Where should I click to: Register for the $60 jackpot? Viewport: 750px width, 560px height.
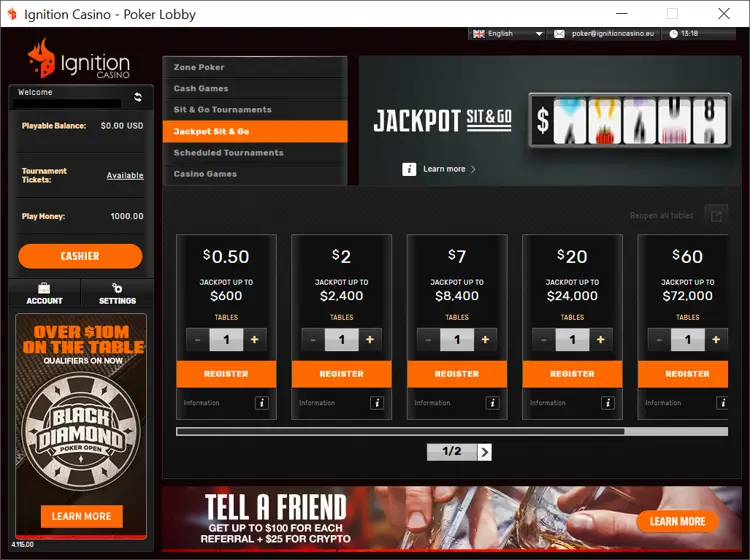pos(683,374)
